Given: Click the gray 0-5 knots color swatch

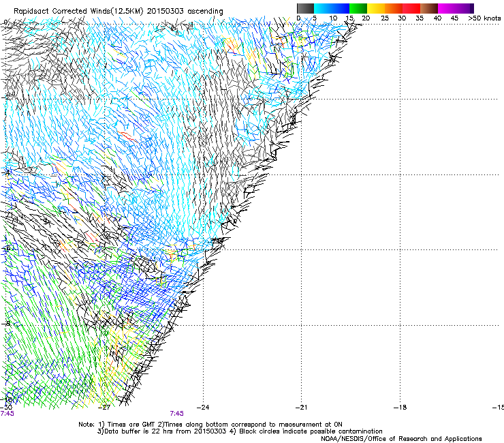Looking at the screenshot, I should (x=305, y=8).
